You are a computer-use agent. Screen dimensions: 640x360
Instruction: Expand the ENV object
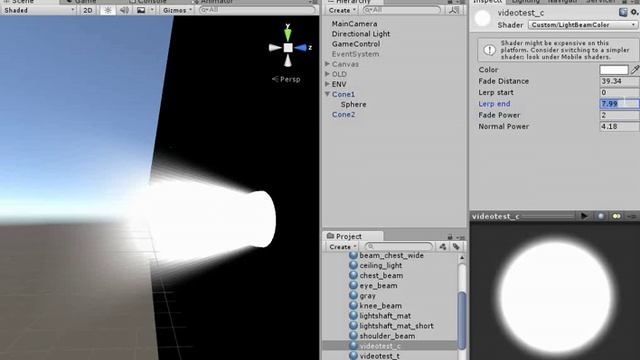click(327, 84)
